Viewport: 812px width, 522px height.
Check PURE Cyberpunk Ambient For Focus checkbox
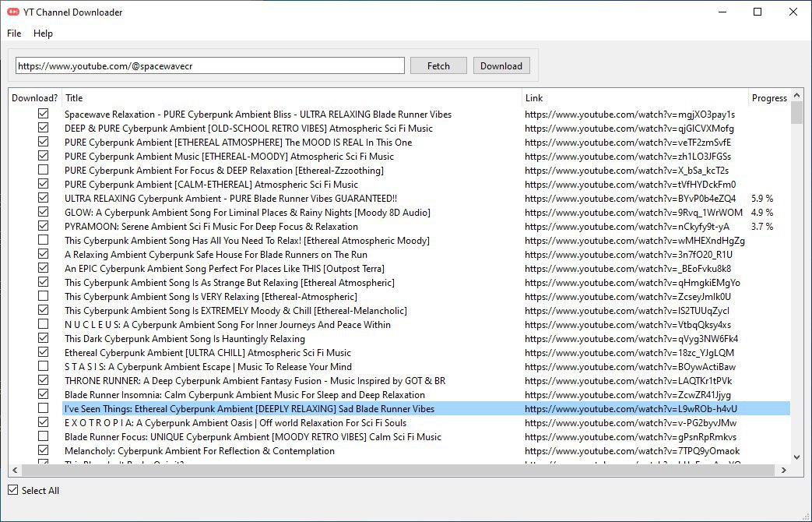(x=43, y=170)
